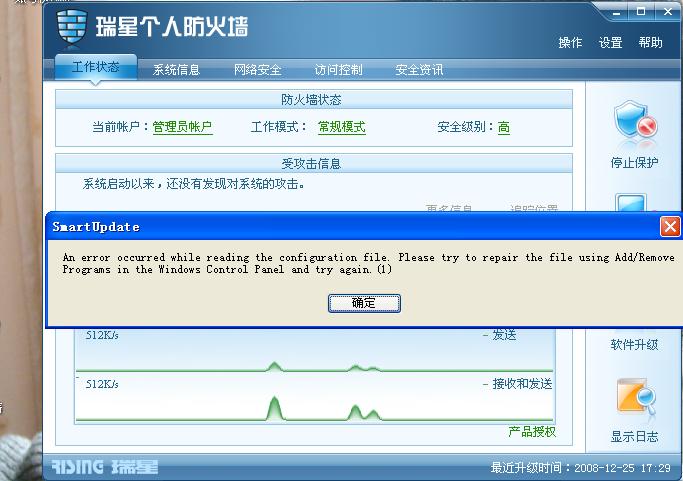Click the Rising firewall shield logo
The image size is (683, 481).
[72, 27]
